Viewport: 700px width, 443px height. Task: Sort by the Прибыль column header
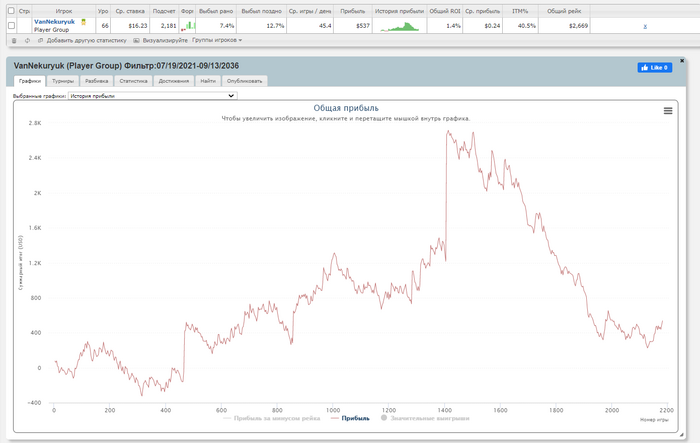pyautogui.click(x=353, y=11)
